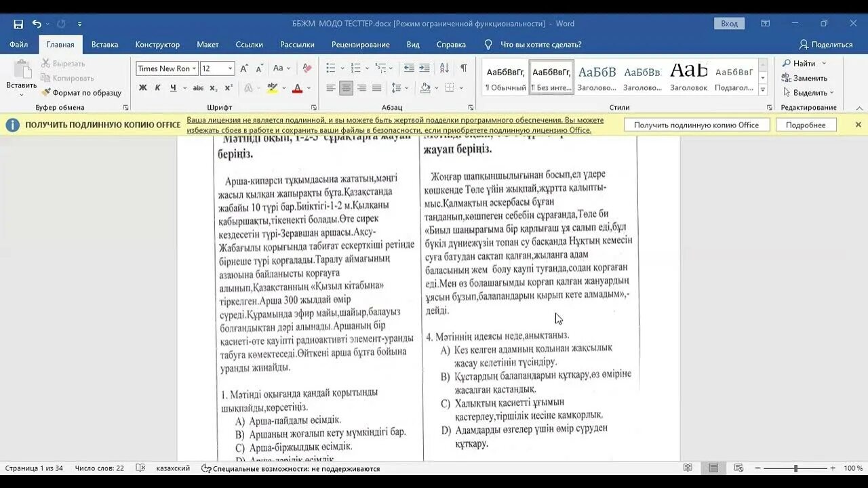Center the paragraph text
This screenshot has height=488, width=868.
click(x=346, y=88)
